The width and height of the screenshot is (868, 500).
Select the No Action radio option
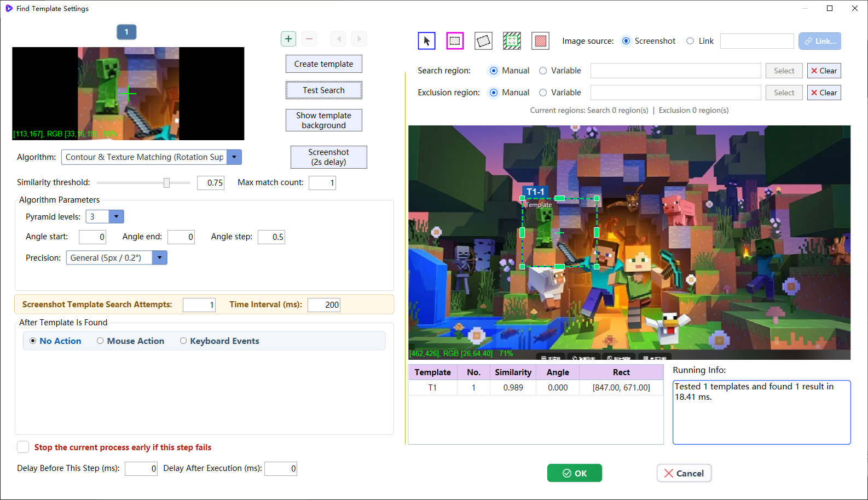[55, 341]
